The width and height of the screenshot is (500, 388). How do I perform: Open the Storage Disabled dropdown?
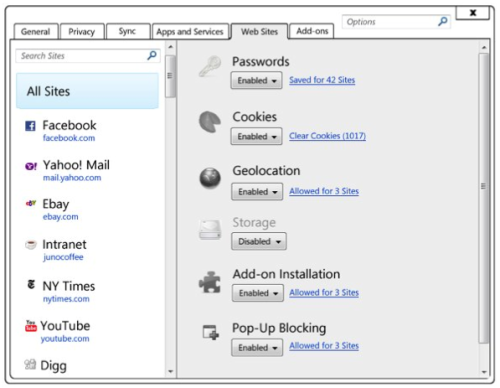tap(259, 241)
